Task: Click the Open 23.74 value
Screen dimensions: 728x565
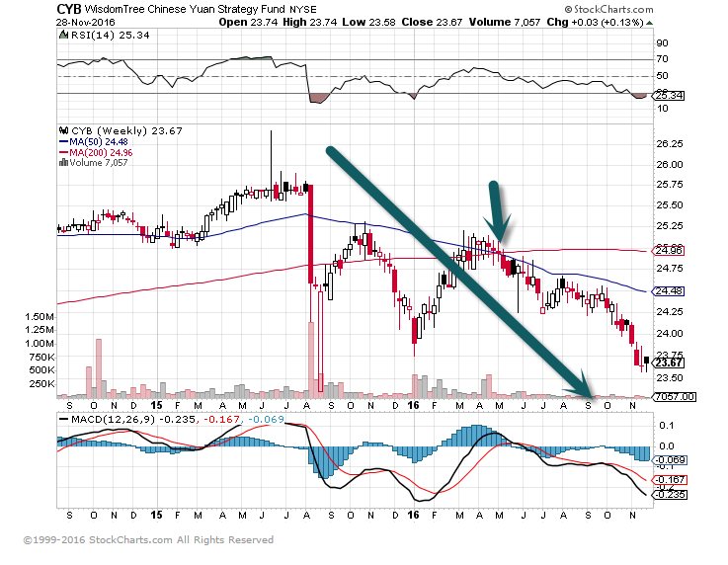Action: click(248, 23)
